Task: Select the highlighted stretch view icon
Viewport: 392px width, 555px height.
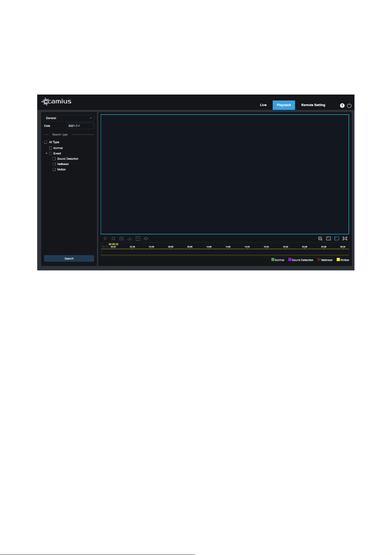Action: [337, 238]
